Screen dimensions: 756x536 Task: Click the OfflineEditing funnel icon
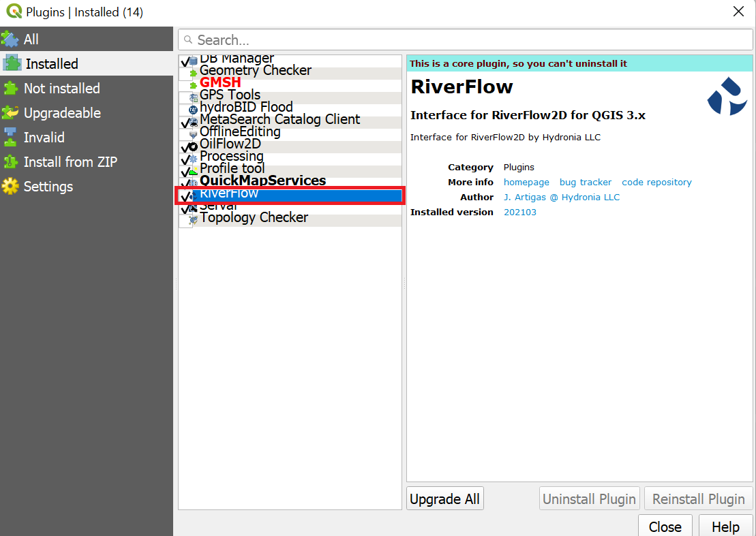[194, 135]
